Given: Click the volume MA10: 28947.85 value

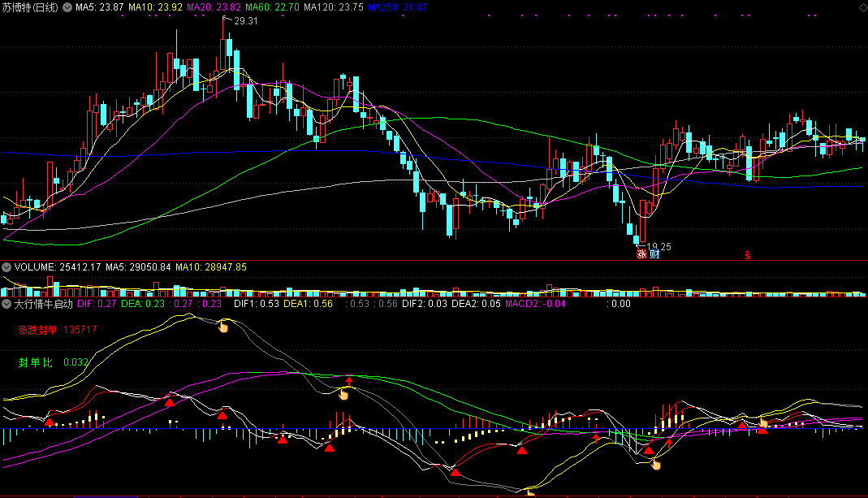Looking at the screenshot, I should point(211,267).
